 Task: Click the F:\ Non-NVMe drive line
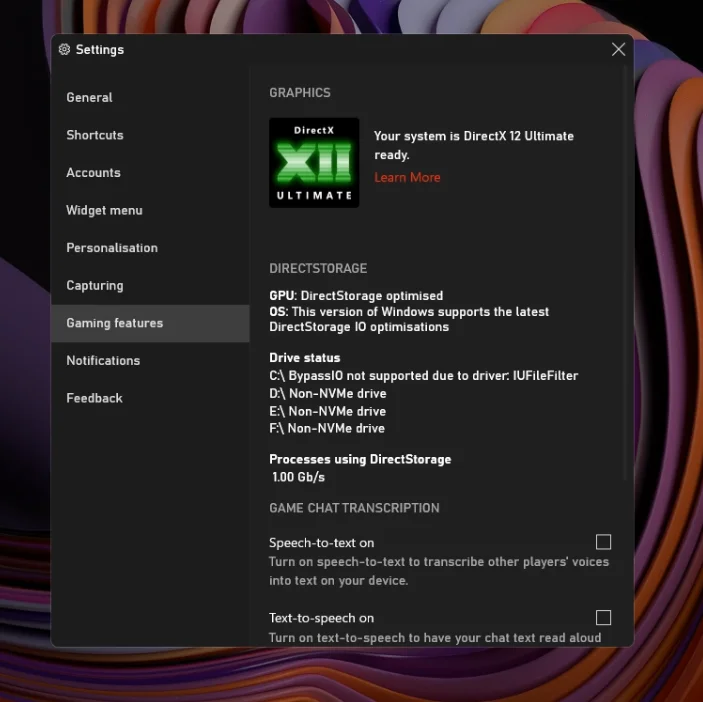[327, 429]
